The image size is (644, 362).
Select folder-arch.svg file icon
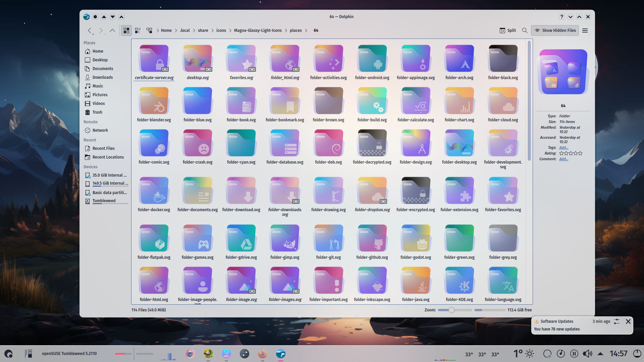click(x=459, y=59)
